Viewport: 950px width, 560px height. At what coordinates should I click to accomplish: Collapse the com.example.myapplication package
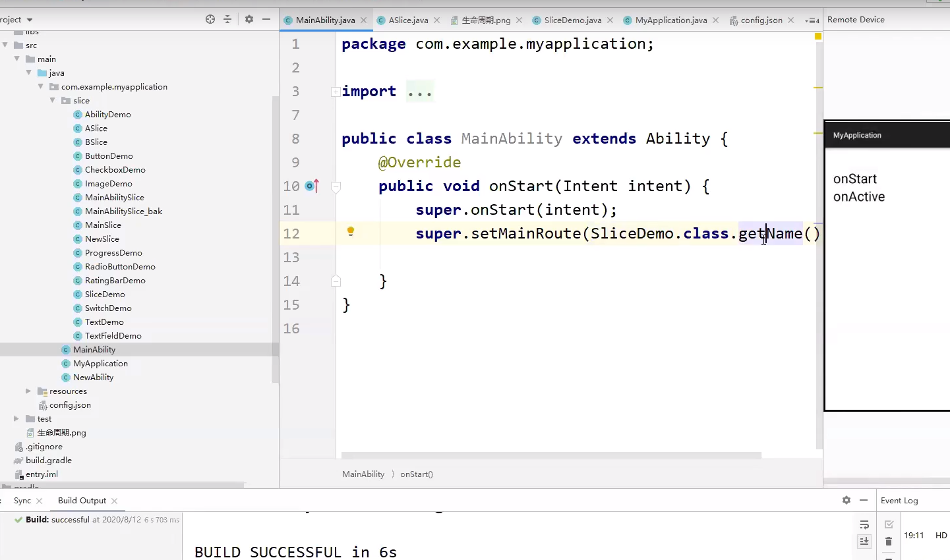coord(41,86)
